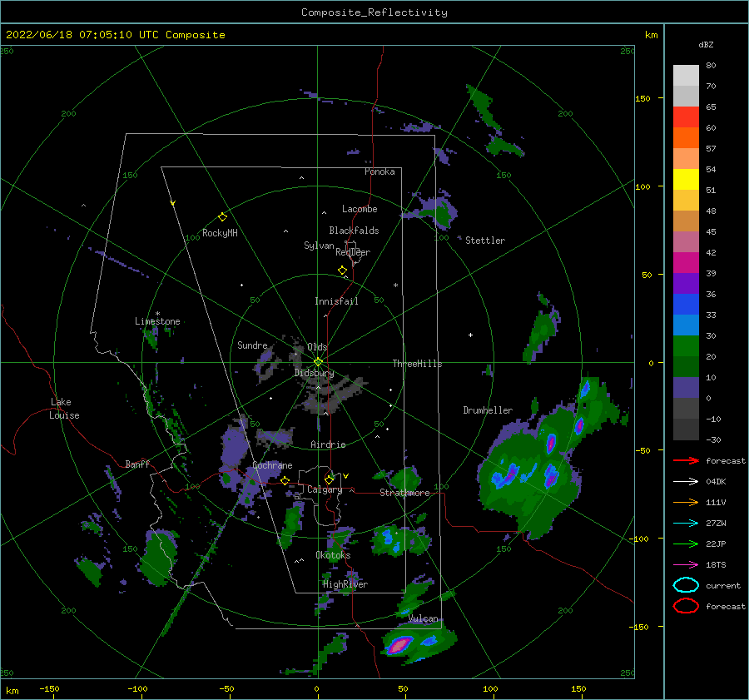The height and width of the screenshot is (700, 749).
Task: Click the Cochrane label
Action: pos(272,465)
